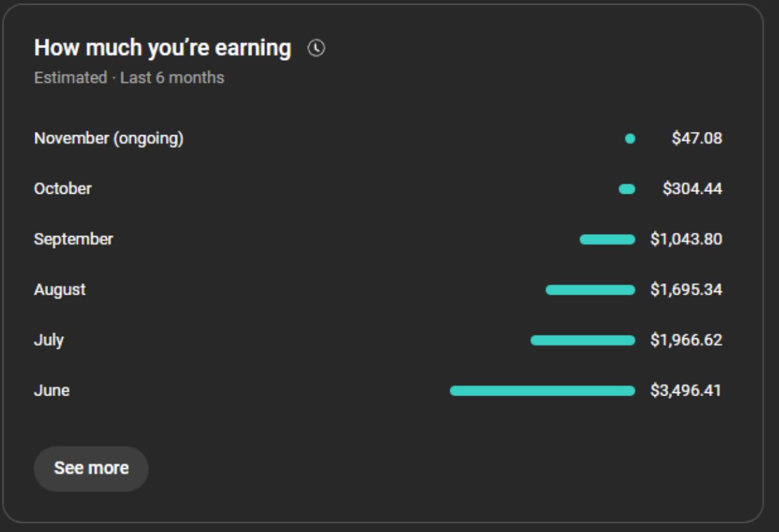
Task: Click the teal dot for November
Action: coord(630,138)
